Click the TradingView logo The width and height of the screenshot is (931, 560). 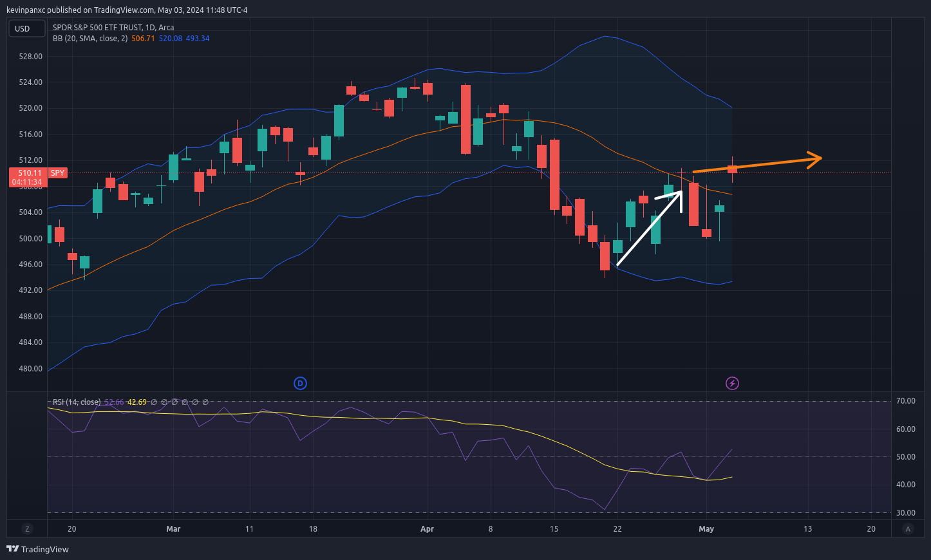click(x=37, y=549)
